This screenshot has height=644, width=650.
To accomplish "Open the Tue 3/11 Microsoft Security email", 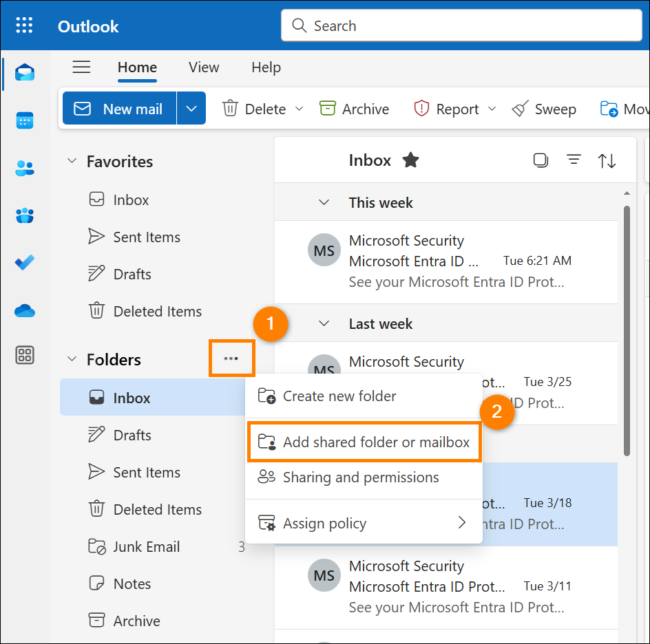I will (446, 588).
